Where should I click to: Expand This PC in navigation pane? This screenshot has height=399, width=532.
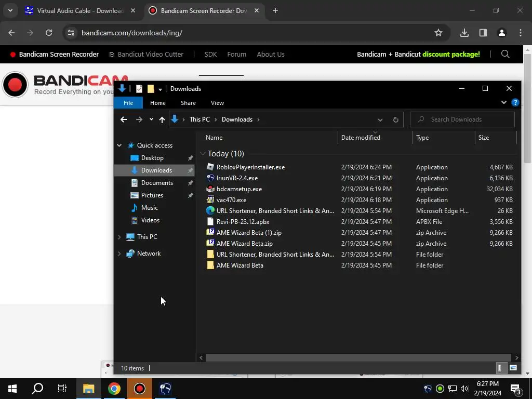119,237
